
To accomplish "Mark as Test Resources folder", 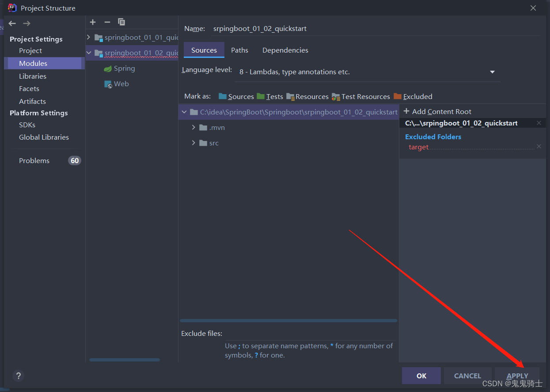I will (361, 96).
